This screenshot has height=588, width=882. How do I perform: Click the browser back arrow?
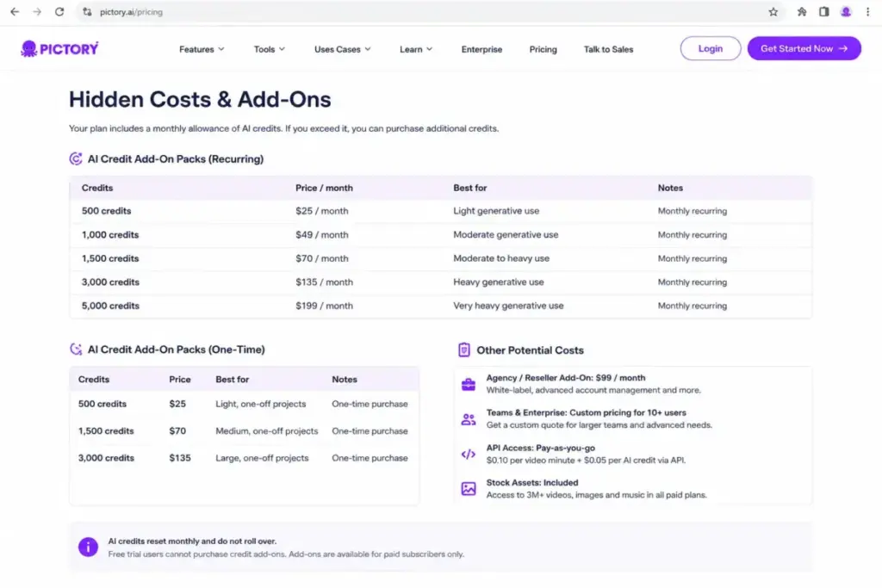[15, 12]
